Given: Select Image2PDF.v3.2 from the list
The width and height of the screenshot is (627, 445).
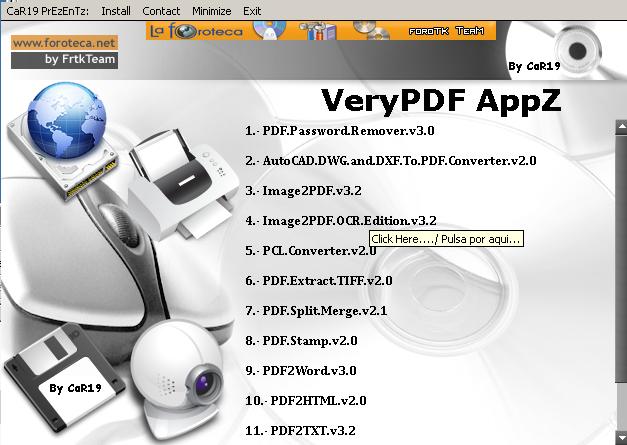Looking at the screenshot, I should pyautogui.click(x=303, y=191).
